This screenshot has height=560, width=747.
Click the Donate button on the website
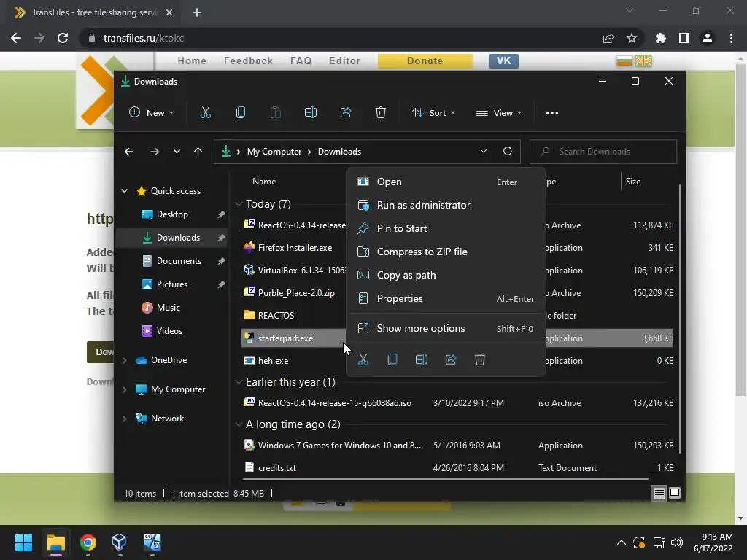pos(425,61)
